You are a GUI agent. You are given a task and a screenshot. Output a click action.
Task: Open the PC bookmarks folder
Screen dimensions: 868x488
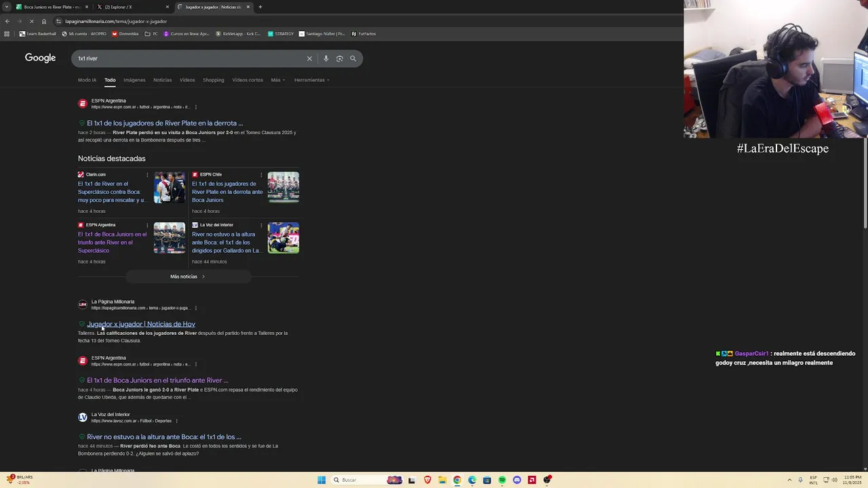coord(151,34)
